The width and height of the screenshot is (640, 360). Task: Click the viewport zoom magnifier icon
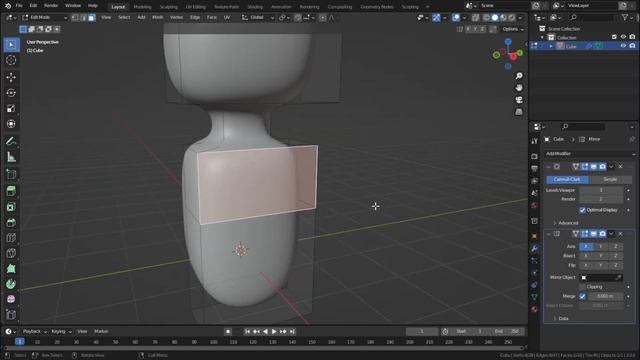click(519, 76)
